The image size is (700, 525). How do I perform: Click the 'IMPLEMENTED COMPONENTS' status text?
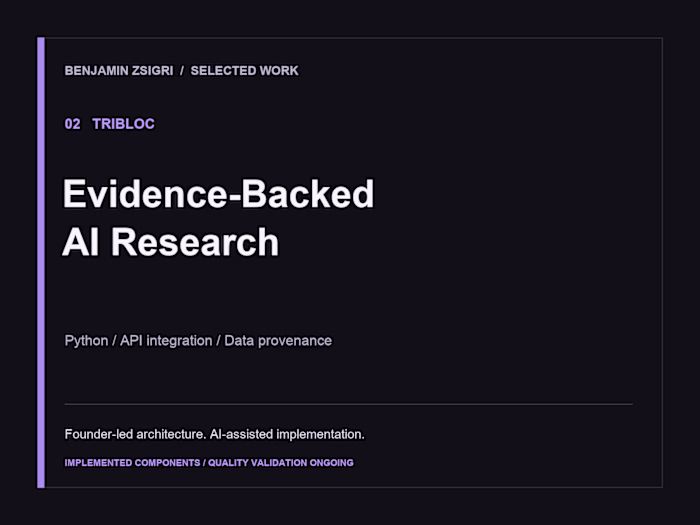pyautogui.click(x=133, y=463)
